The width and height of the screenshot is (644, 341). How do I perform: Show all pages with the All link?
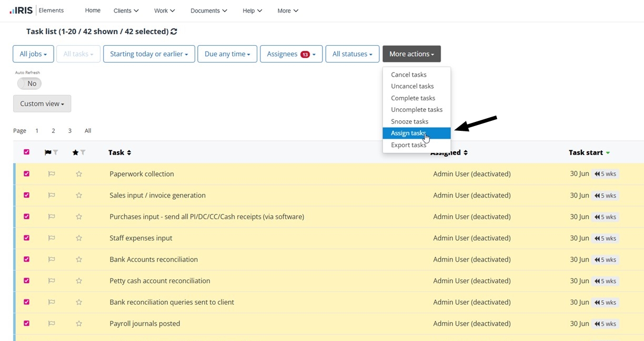pos(87,130)
